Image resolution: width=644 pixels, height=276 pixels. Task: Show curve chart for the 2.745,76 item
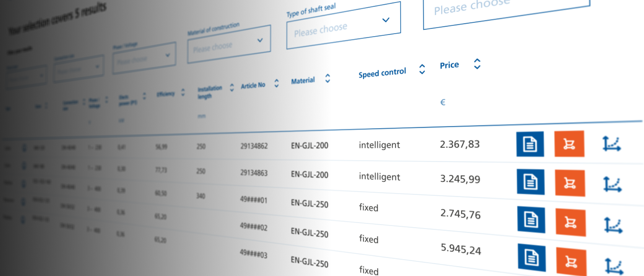point(613,225)
